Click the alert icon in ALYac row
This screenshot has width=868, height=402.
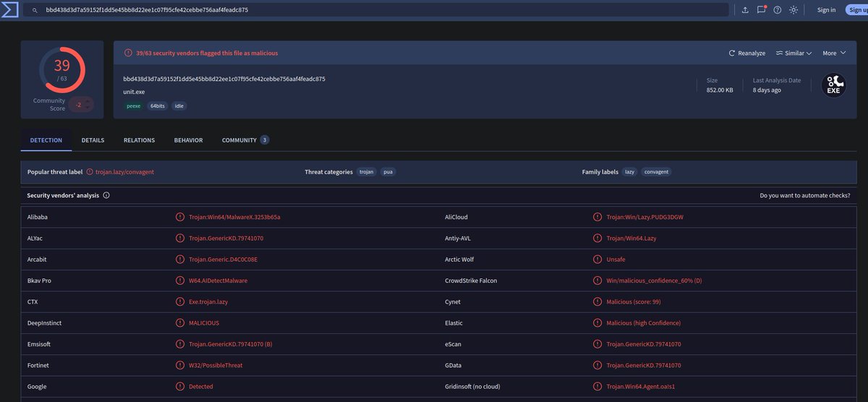coord(180,238)
